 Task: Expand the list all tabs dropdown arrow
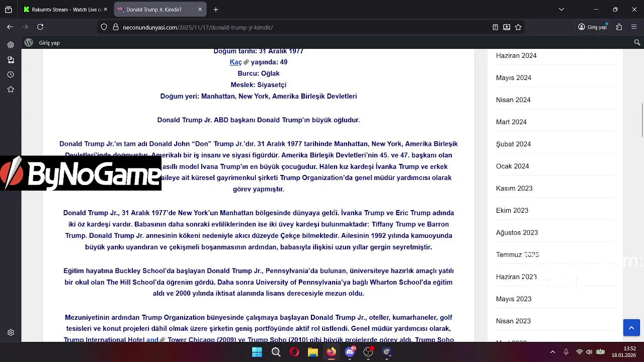click(561, 10)
